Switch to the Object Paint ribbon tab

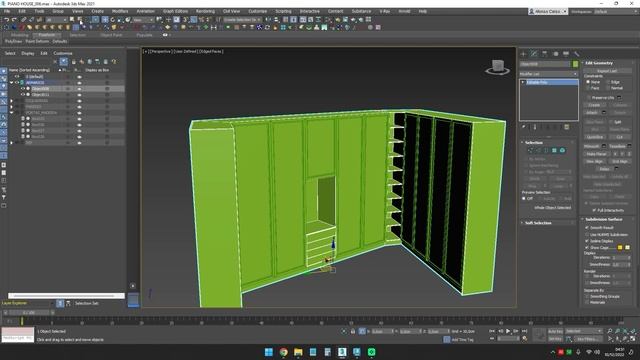click(111, 35)
